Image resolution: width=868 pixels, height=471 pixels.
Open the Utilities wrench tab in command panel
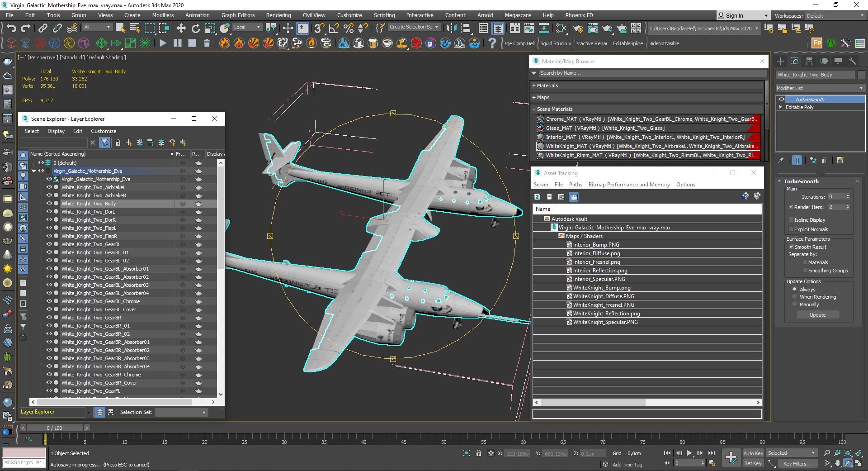[853, 61]
